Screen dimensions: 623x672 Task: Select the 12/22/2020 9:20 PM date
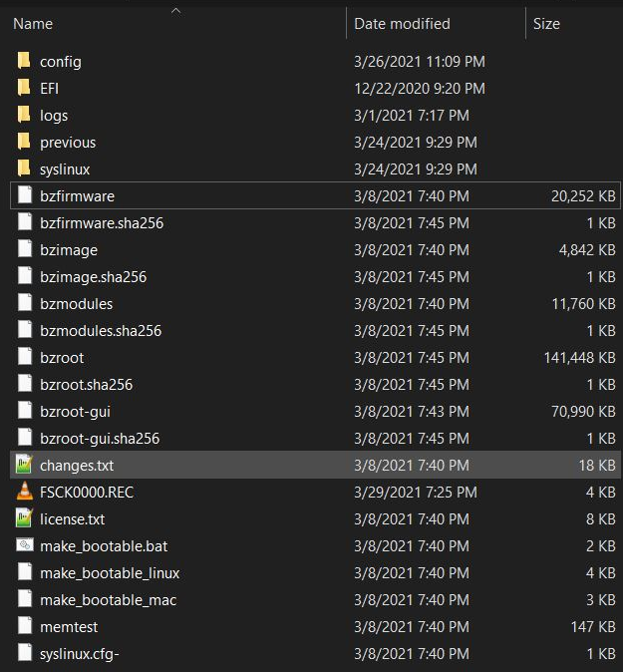pyautogui.click(x=420, y=89)
